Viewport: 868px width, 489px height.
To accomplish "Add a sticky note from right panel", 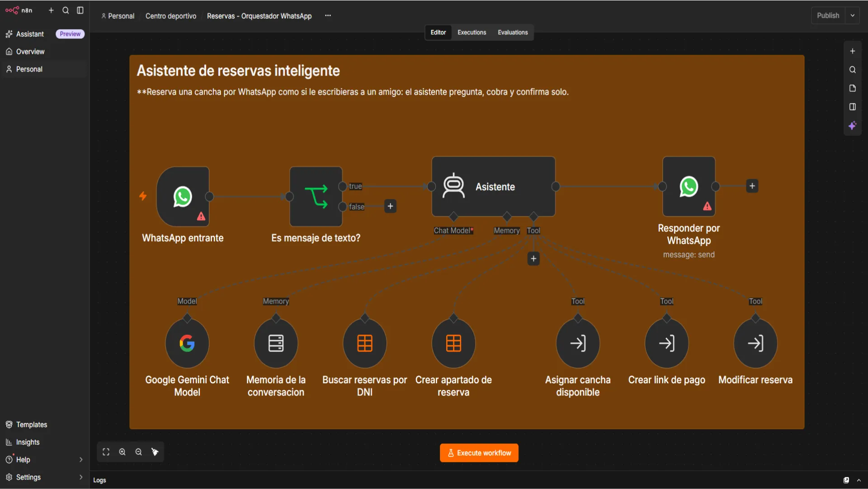I will click(x=852, y=88).
